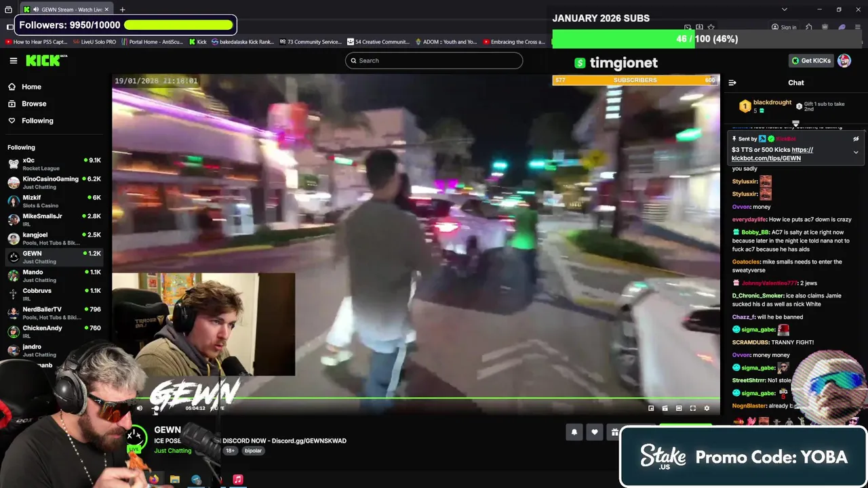
Task: Click the clip creation icon
Action: coord(665,408)
